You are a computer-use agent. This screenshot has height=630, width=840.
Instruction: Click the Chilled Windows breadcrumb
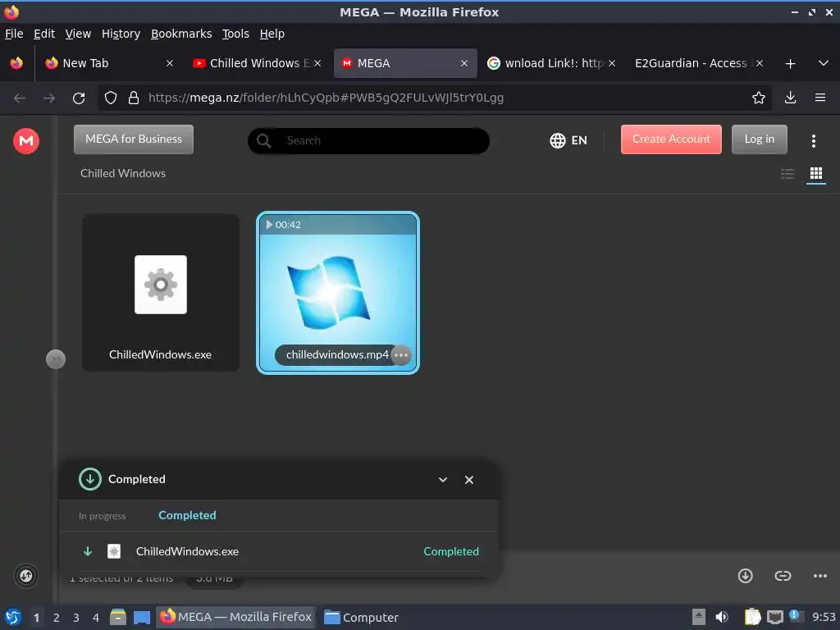click(123, 174)
